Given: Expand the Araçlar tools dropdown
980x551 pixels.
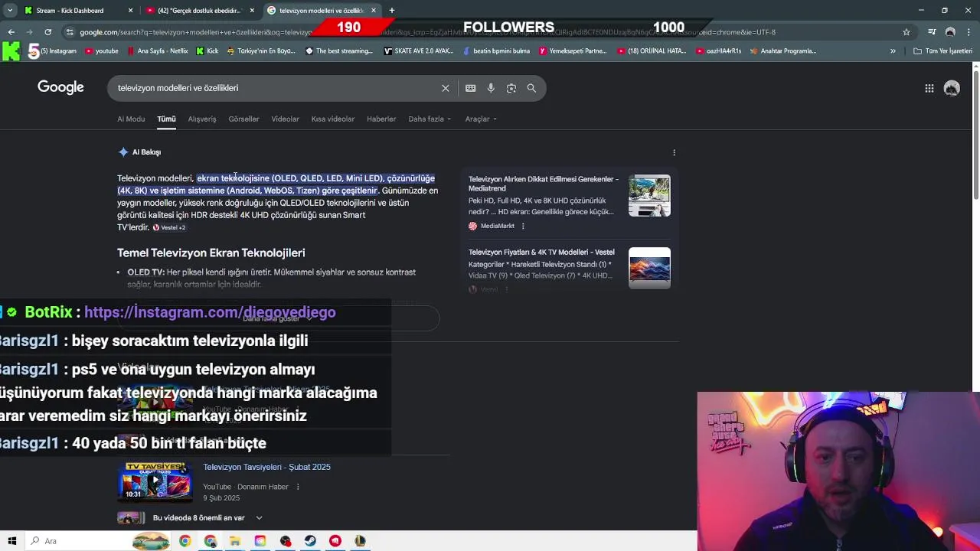Looking at the screenshot, I should coord(481,119).
